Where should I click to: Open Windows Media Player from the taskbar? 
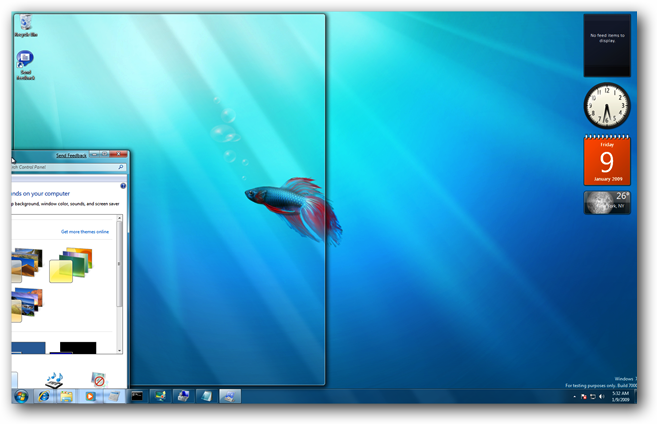click(x=90, y=396)
